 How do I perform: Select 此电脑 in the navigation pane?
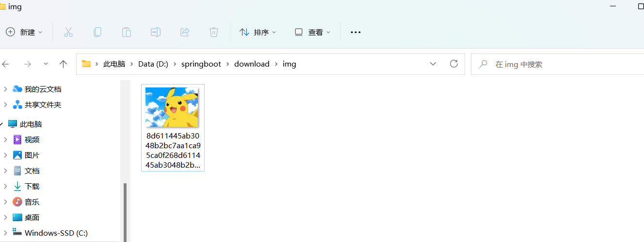[31, 124]
